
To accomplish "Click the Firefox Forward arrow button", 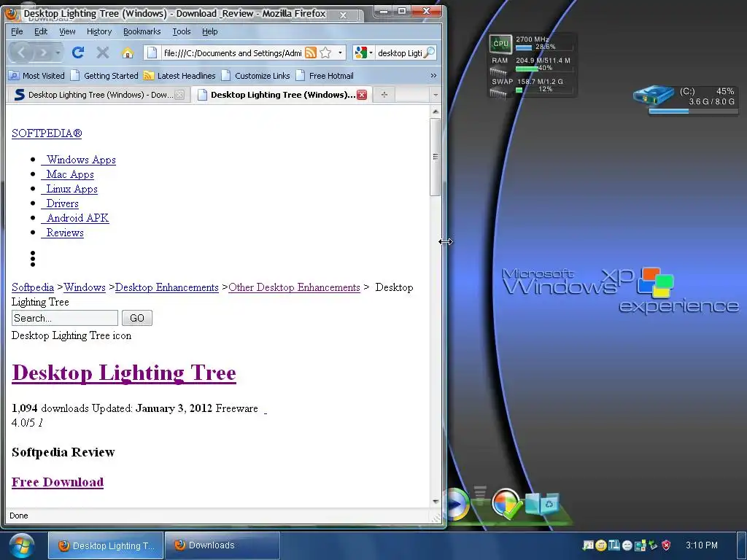I will pyautogui.click(x=43, y=52).
